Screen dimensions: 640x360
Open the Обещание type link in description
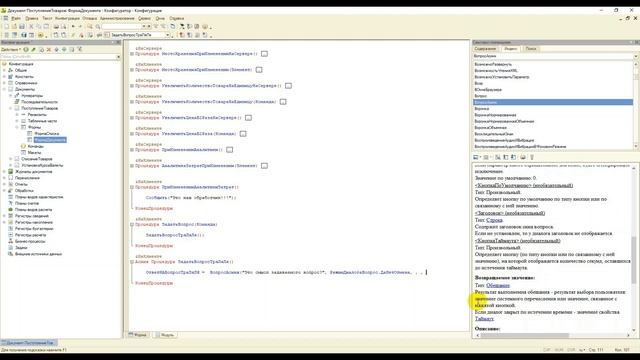(x=498, y=285)
